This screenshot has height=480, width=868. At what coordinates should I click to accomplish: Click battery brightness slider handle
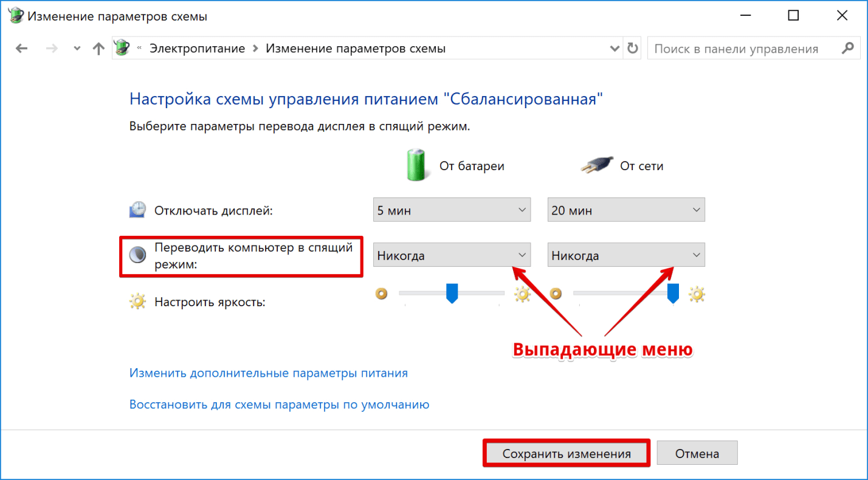(x=452, y=293)
